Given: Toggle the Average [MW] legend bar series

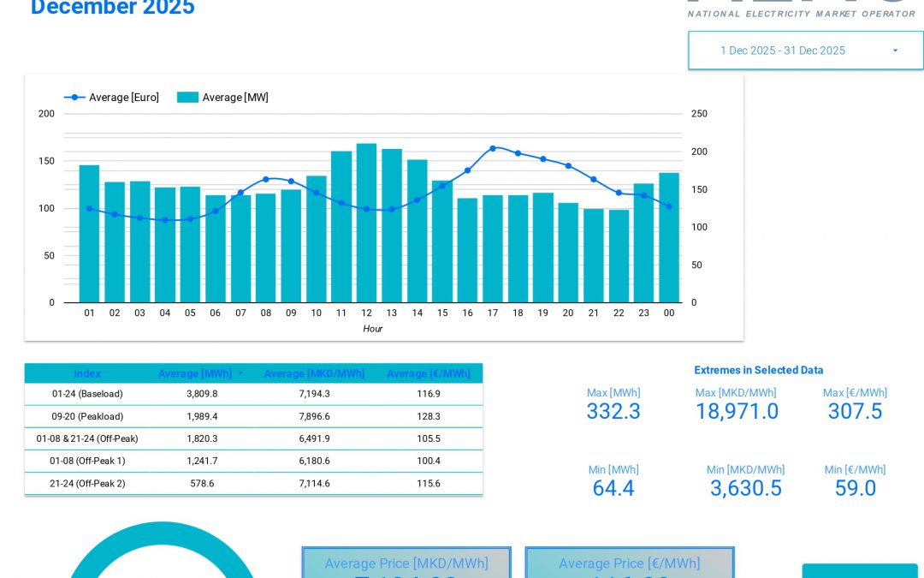Looking at the screenshot, I should pos(226,97).
